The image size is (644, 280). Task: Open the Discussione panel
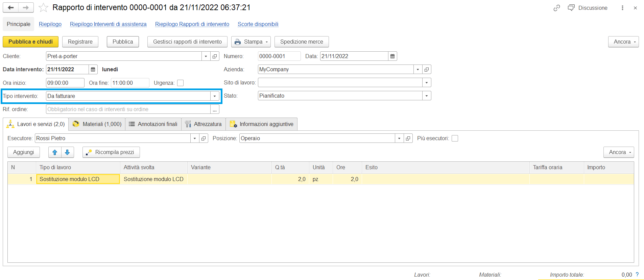coord(588,8)
